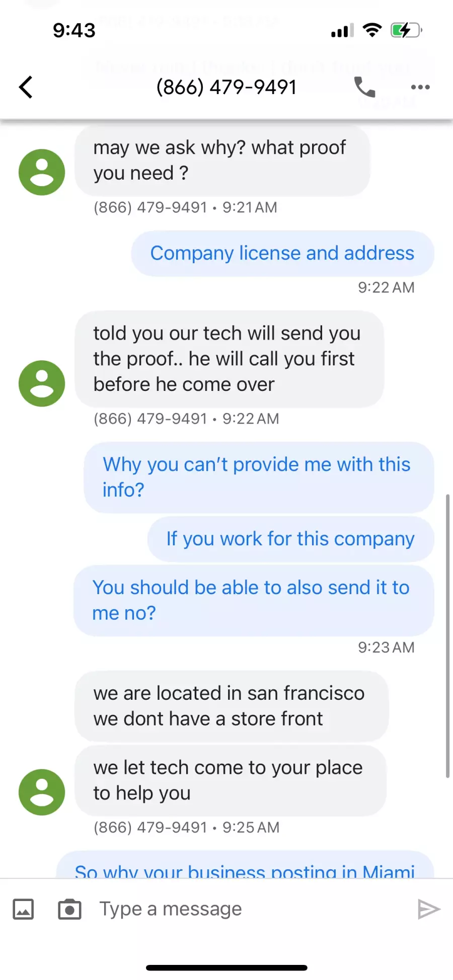Tap avatar next to "told you our tech" message
The image size is (453, 980).
42,383
